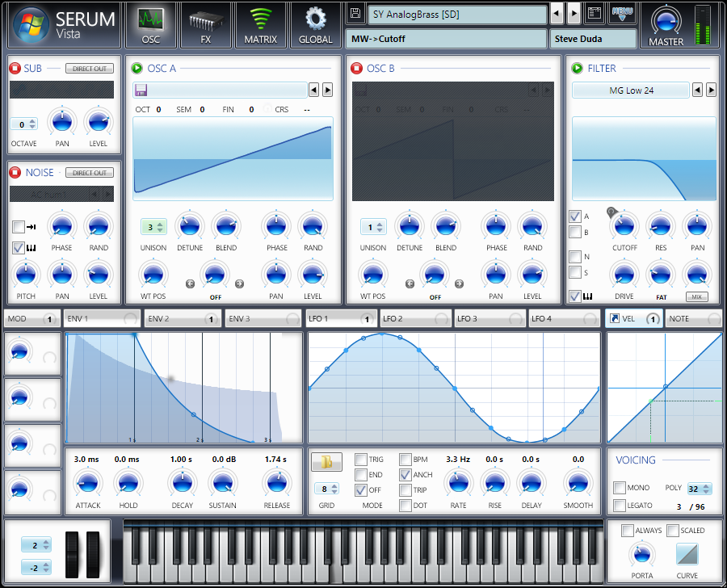This screenshot has width=727, height=588.
Task: Click SUB DIRECT OUT button
Action: pos(90,69)
